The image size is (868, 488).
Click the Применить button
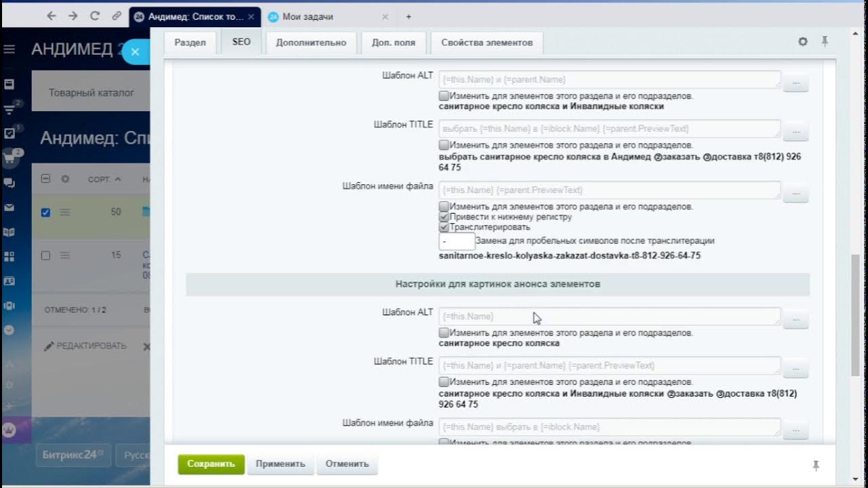[x=280, y=464]
